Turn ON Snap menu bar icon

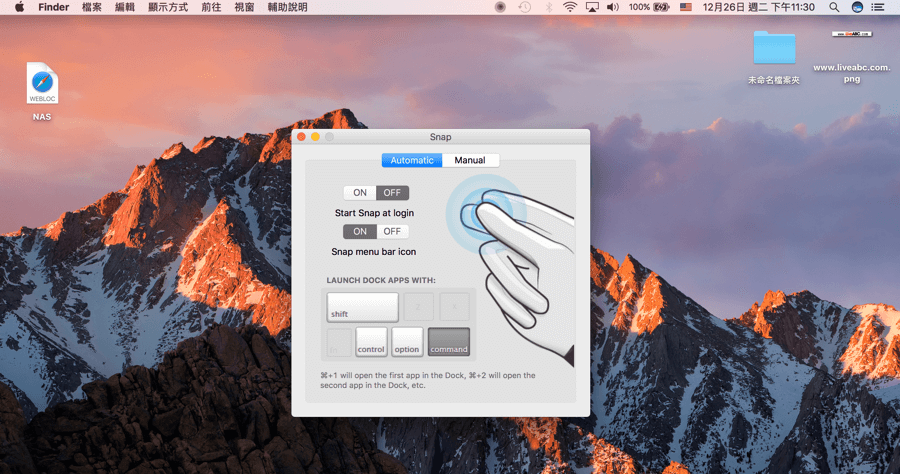point(360,231)
